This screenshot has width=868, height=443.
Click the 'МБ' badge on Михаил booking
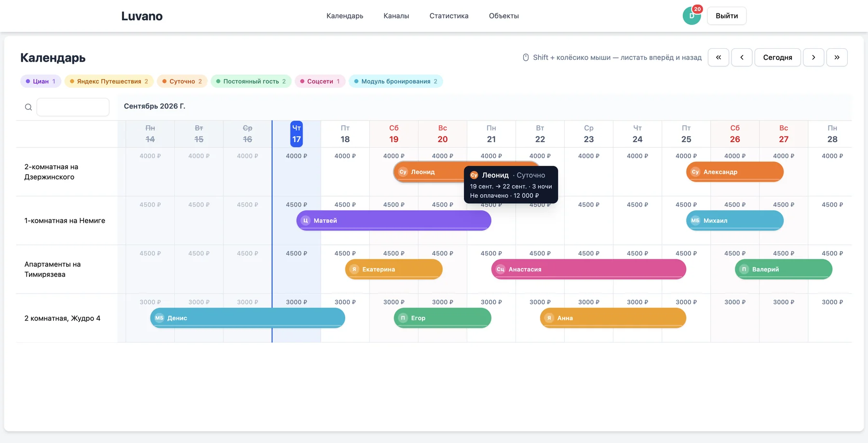(x=695, y=221)
